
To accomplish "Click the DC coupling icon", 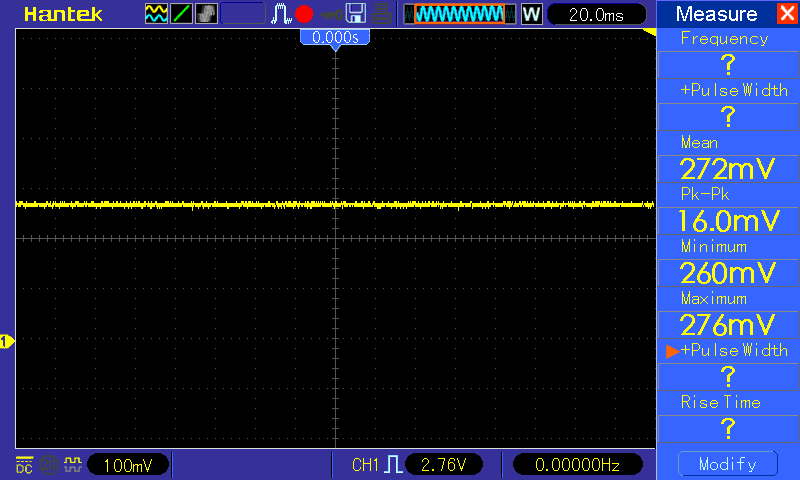I will [x=24, y=465].
